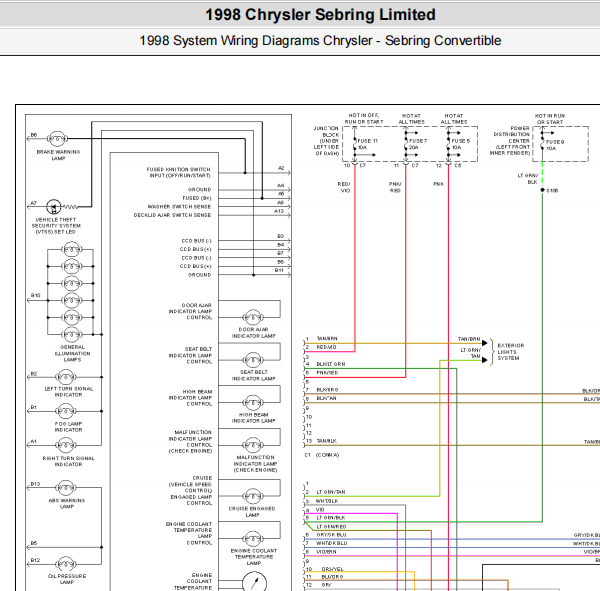Click the "B11" pin label
The image size is (600, 591).
coord(279,270)
